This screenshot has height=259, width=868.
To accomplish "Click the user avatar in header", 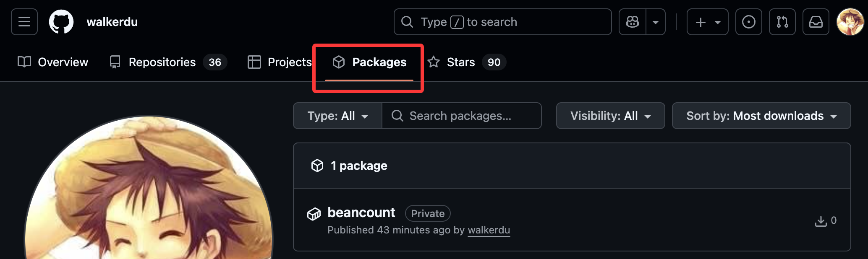I will [x=850, y=22].
